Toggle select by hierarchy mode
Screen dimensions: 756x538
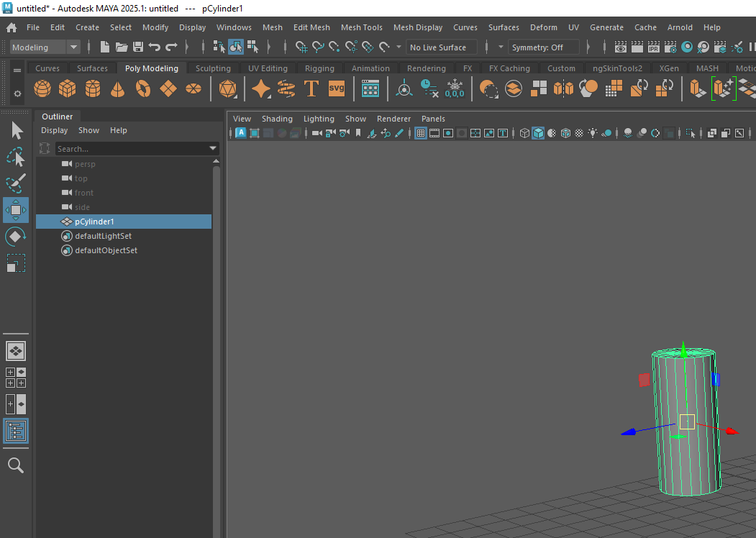(x=219, y=47)
